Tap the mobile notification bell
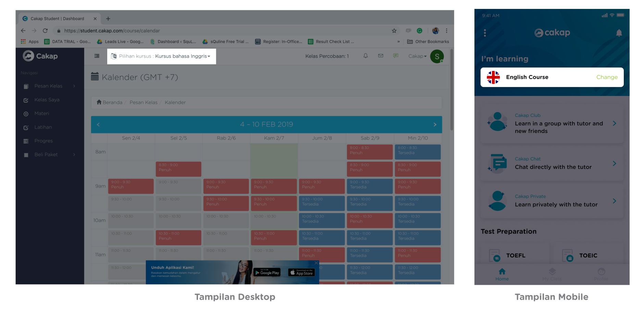Image resolution: width=644 pixels, height=315 pixels. pyautogui.click(x=619, y=33)
